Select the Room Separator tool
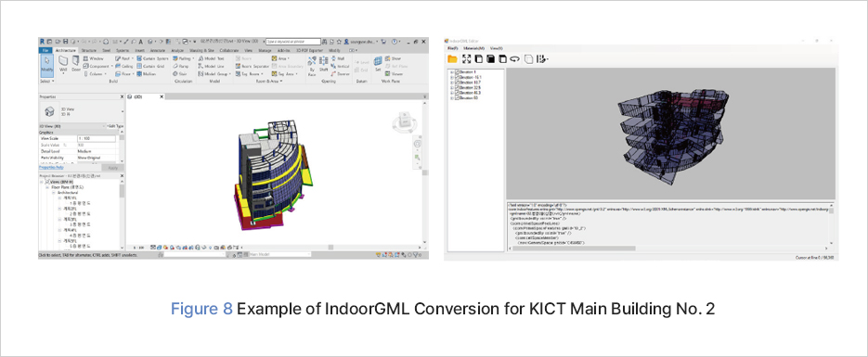This screenshot has height=357, width=868. tap(252, 66)
